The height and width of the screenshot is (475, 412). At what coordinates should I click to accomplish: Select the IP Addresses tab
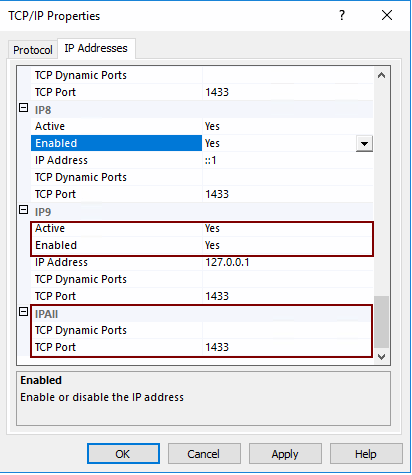click(x=96, y=48)
